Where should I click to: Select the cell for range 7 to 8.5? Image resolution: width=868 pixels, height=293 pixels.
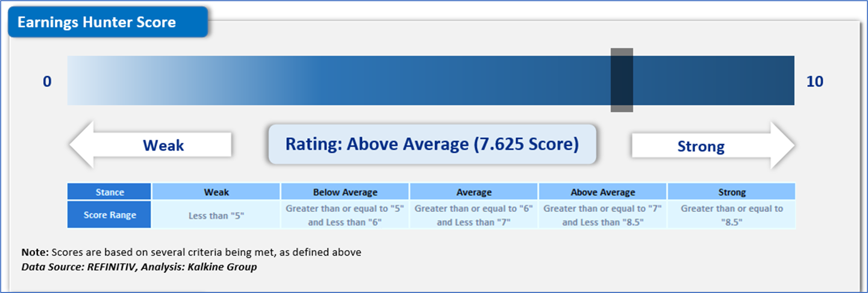(x=603, y=215)
